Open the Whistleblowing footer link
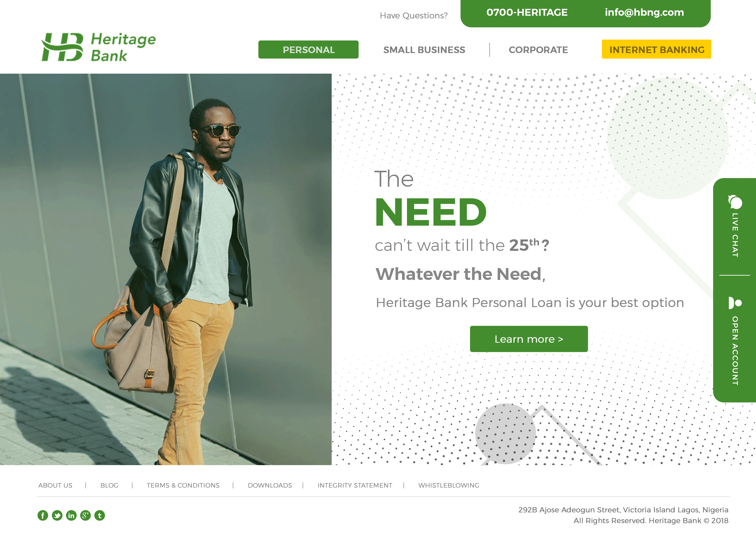The height and width of the screenshot is (534, 756). [449, 485]
